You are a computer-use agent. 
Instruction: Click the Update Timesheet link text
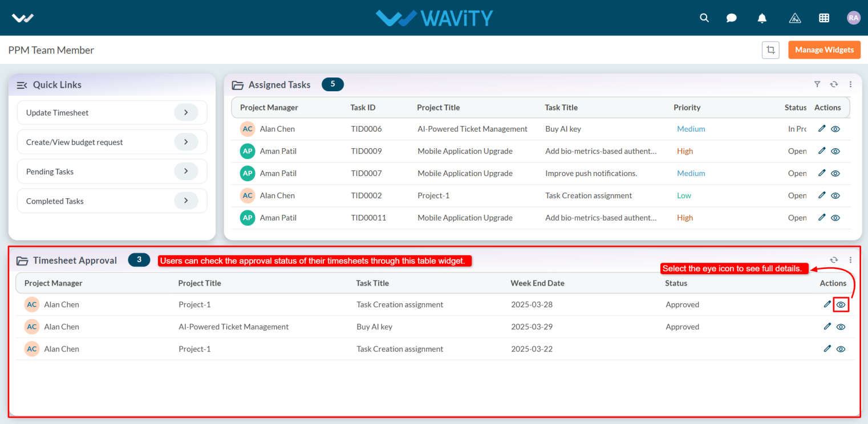coord(58,113)
